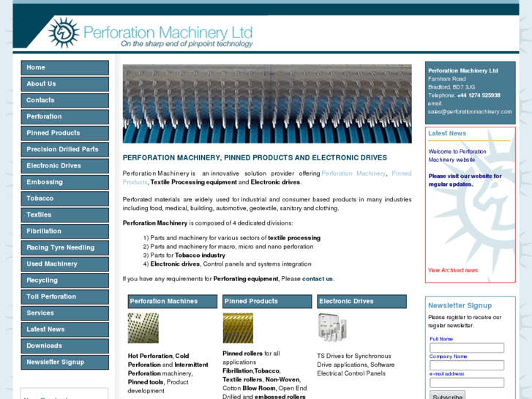Click the Full Name input field
Screen dimensions: 532x399
(467, 348)
